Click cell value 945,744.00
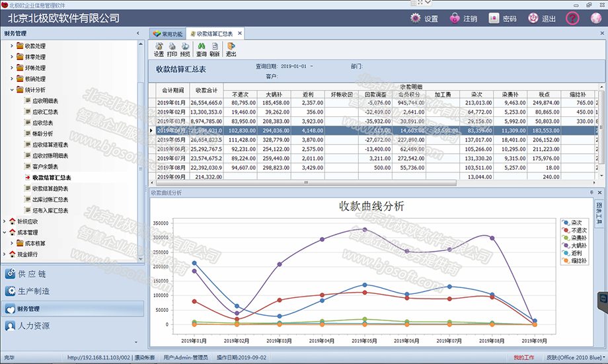The width and height of the screenshot is (608, 364). coord(410,103)
